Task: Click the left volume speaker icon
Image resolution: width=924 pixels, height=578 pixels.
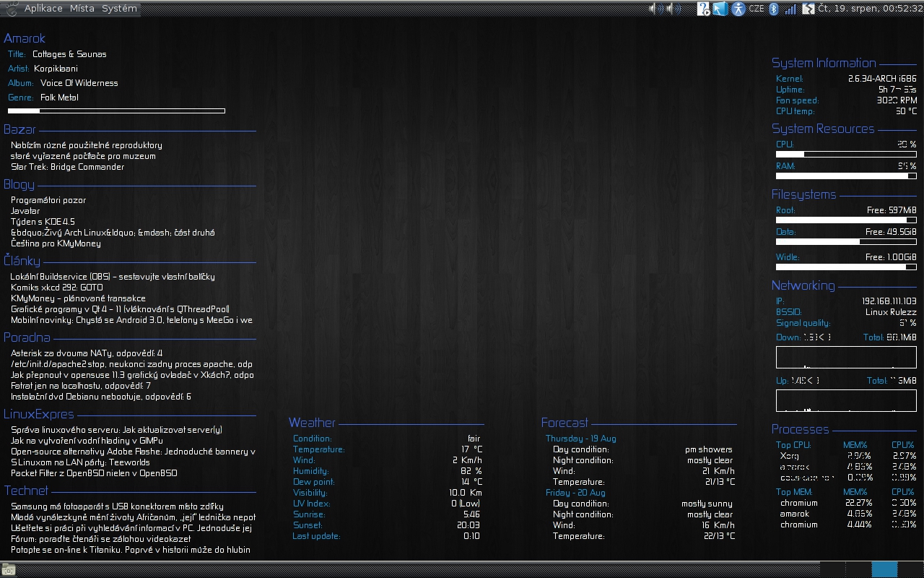Action: (x=656, y=9)
